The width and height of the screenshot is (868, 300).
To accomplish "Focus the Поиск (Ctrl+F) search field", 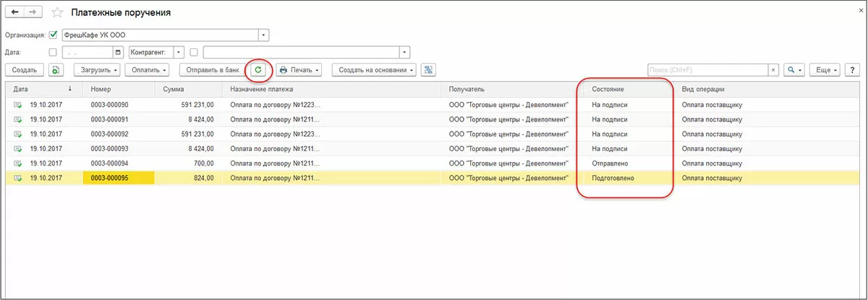I will tap(707, 70).
